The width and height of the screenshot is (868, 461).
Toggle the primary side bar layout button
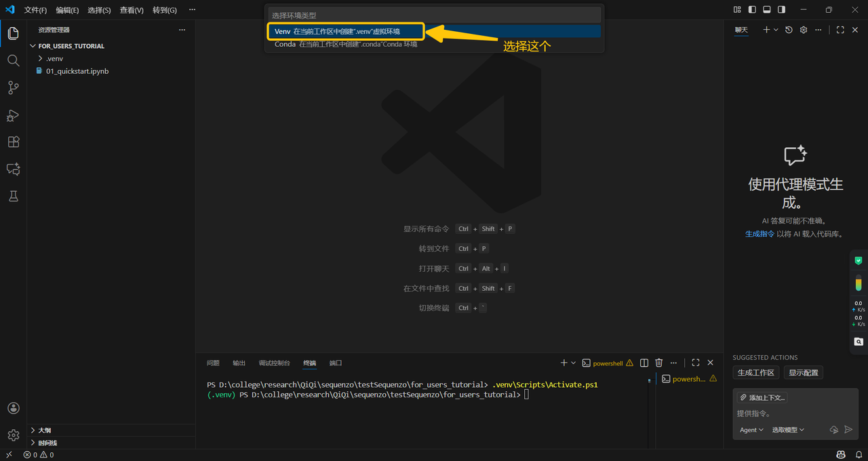(752, 9)
